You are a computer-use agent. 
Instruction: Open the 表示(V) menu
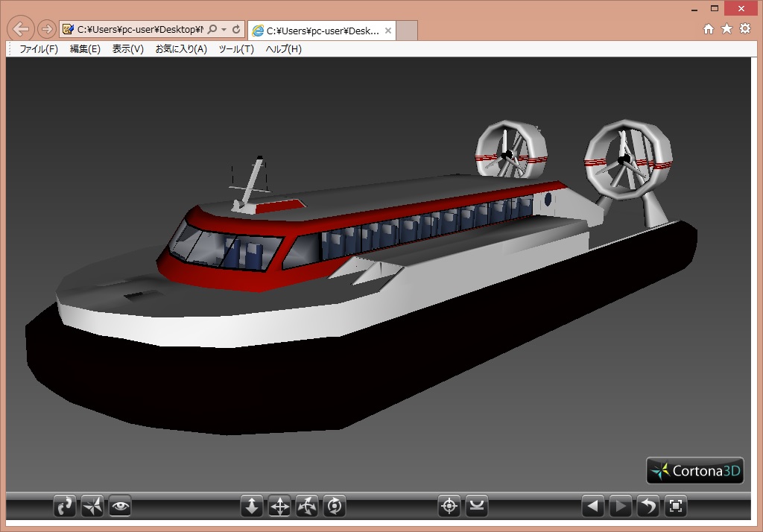tap(127, 49)
